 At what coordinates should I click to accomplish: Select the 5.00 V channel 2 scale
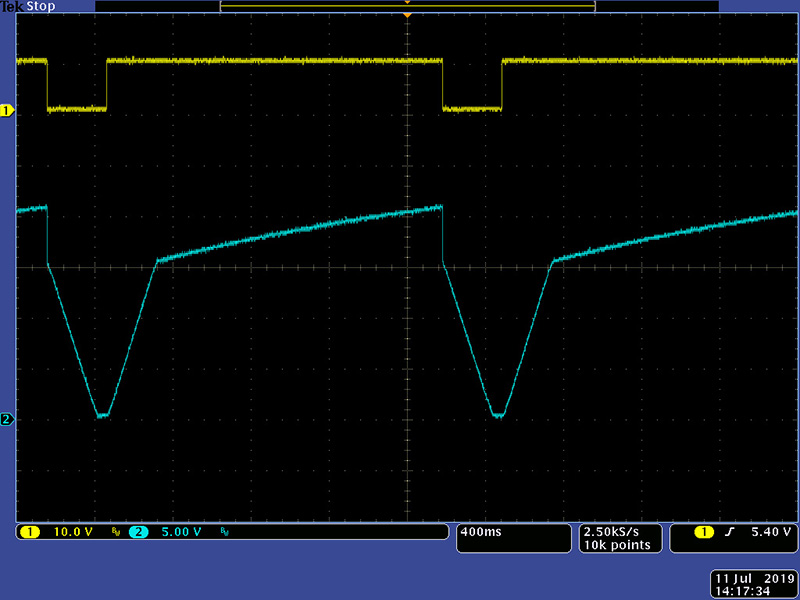click(x=183, y=532)
